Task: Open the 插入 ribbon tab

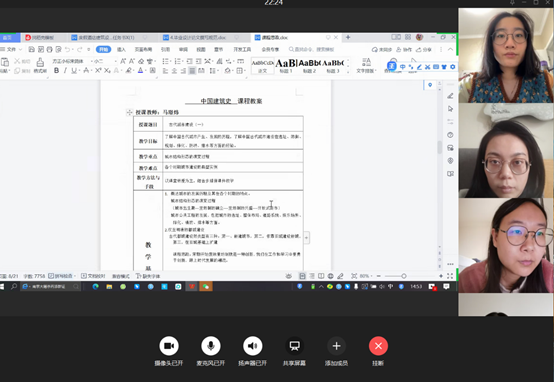Action: click(121, 49)
